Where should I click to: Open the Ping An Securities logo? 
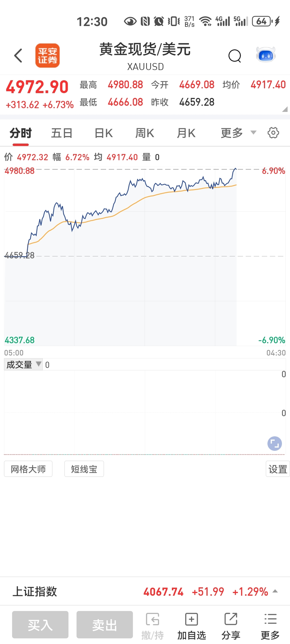[x=48, y=56]
